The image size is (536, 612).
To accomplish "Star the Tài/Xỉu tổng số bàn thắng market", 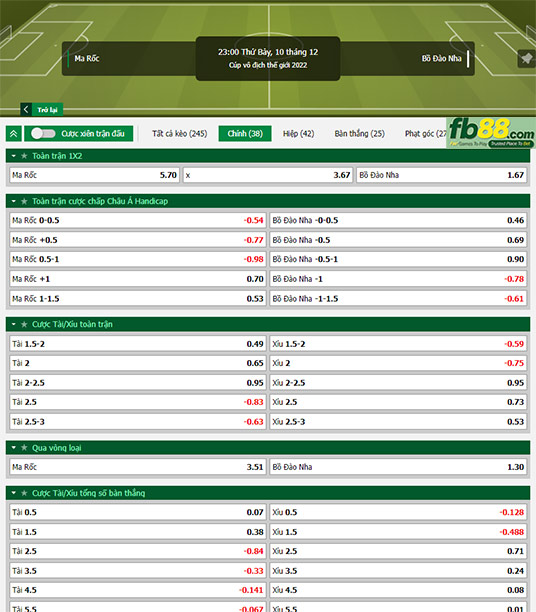I will [24, 493].
